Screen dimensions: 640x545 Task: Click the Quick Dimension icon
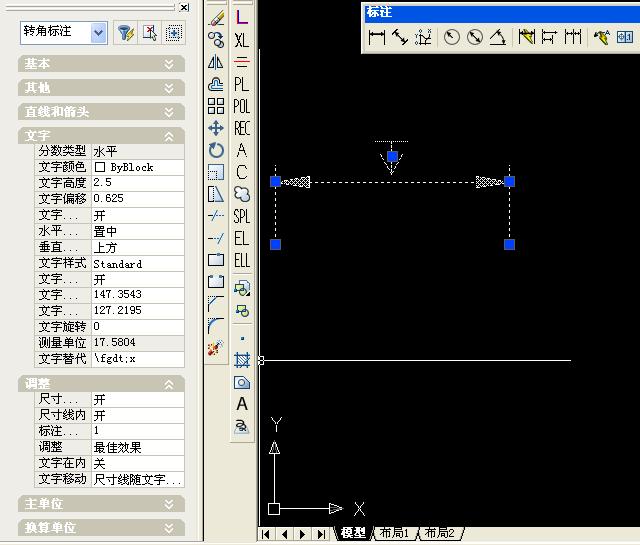[x=526, y=38]
